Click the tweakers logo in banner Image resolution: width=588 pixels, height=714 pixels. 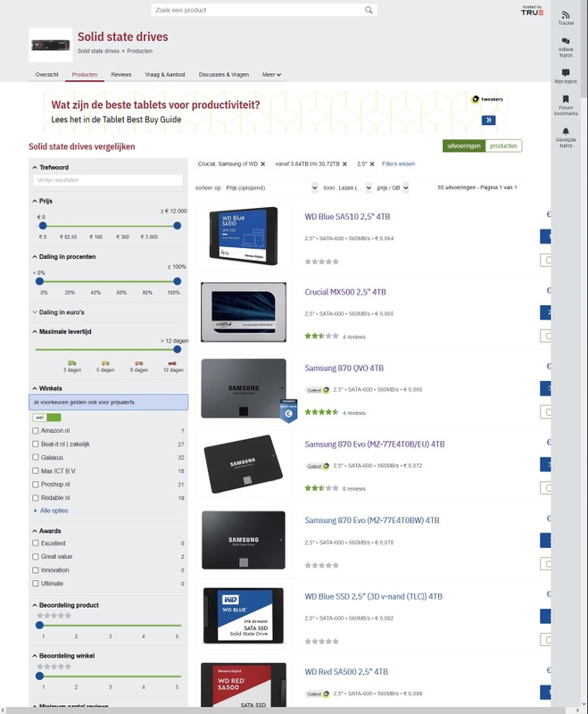pos(487,99)
